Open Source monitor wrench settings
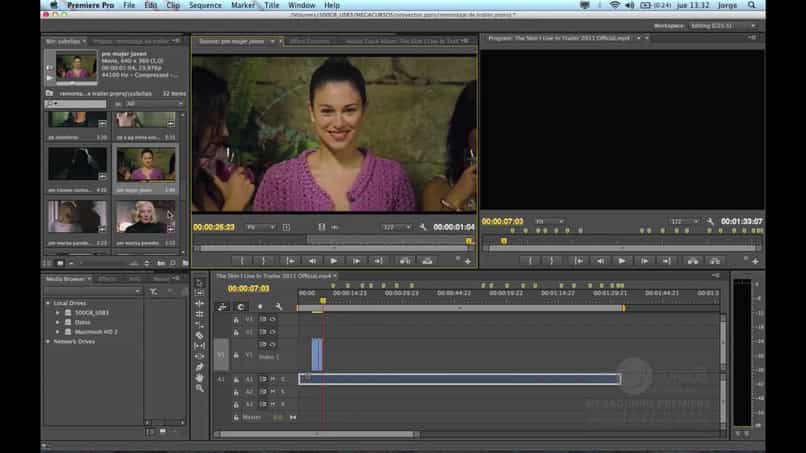Viewport: 806px width, 453px height. point(423,227)
